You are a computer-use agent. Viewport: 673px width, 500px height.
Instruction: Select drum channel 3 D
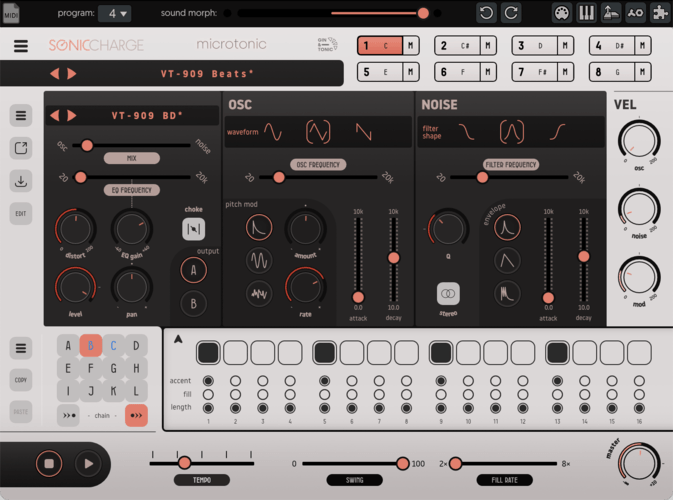(535, 45)
